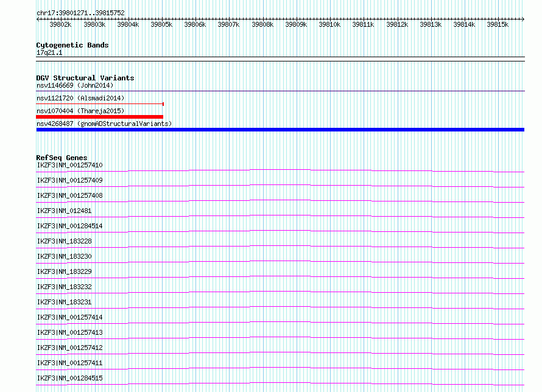Click the 39803k ruler tick label
542x392 pixels.
click(x=94, y=24)
